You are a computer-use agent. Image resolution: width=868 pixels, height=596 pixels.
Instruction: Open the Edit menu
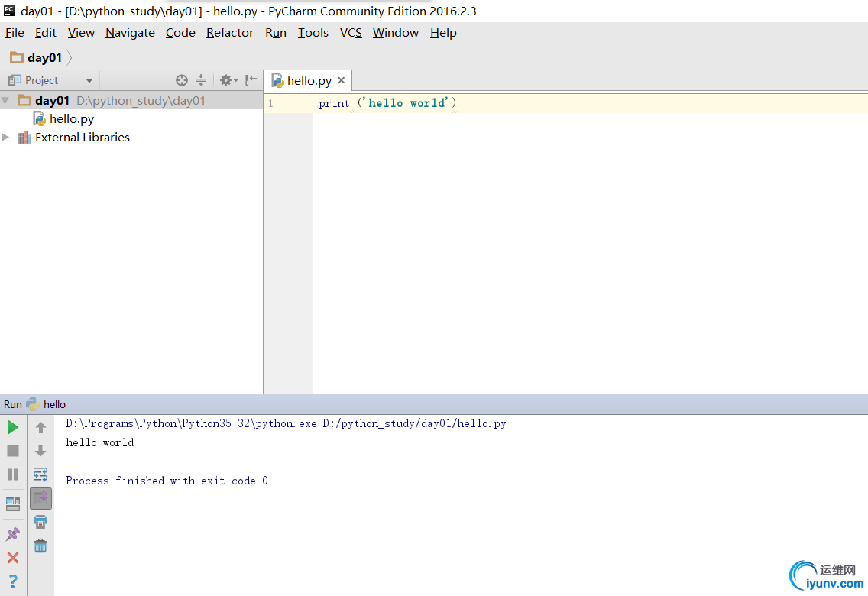coord(45,33)
